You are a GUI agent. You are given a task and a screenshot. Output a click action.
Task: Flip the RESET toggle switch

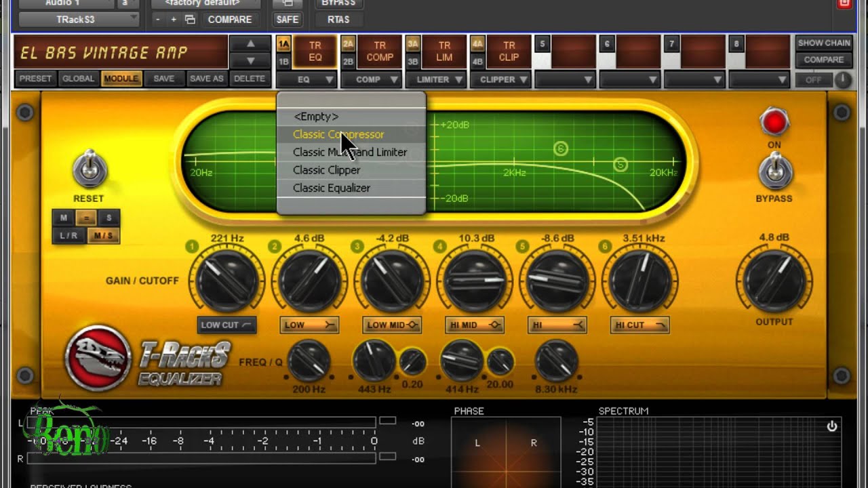[x=90, y=169]
